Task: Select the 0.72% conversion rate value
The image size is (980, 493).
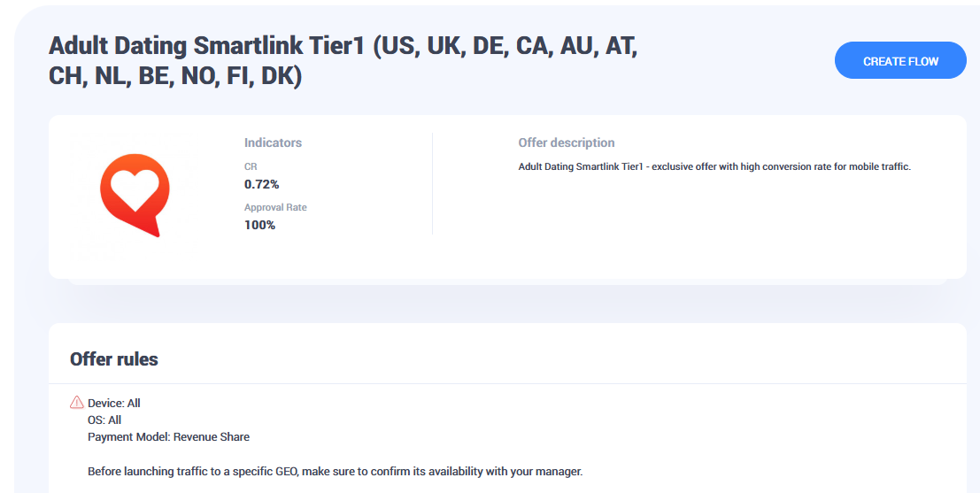Action: [x=261, y=184]
